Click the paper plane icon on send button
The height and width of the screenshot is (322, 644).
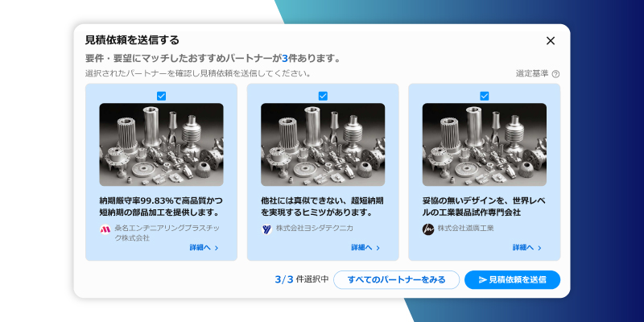tap(482, 280)
